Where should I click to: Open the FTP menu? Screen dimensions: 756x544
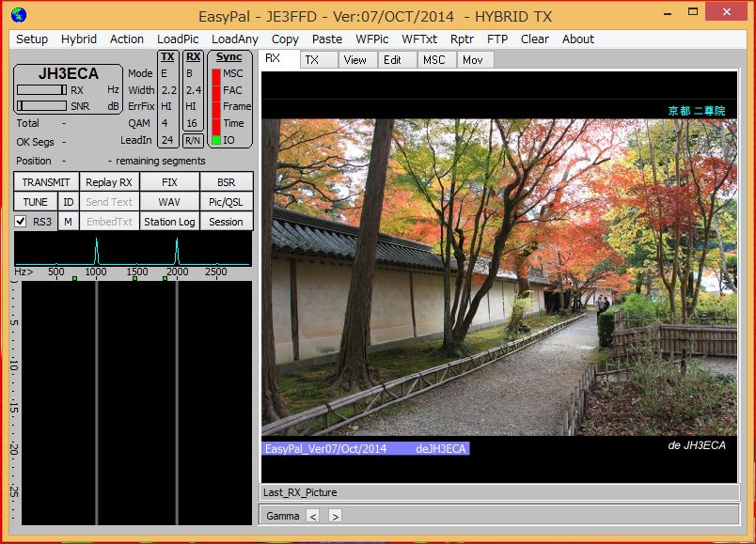497,39
